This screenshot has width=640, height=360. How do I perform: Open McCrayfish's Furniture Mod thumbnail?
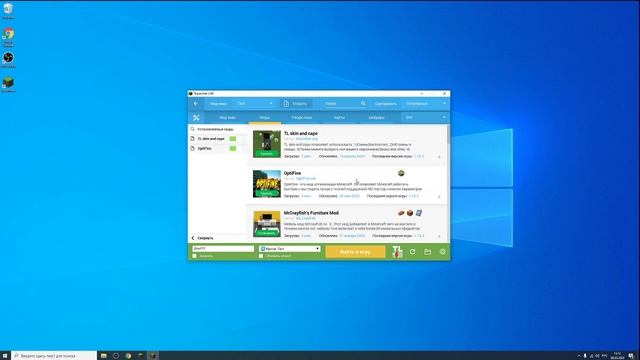[x=267, y=224]
